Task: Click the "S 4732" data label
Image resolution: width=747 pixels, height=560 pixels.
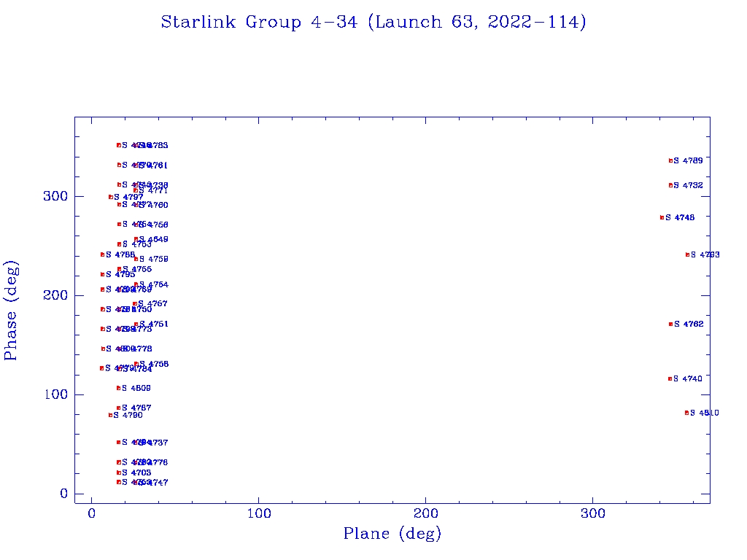Action: (x=688, y=186)
